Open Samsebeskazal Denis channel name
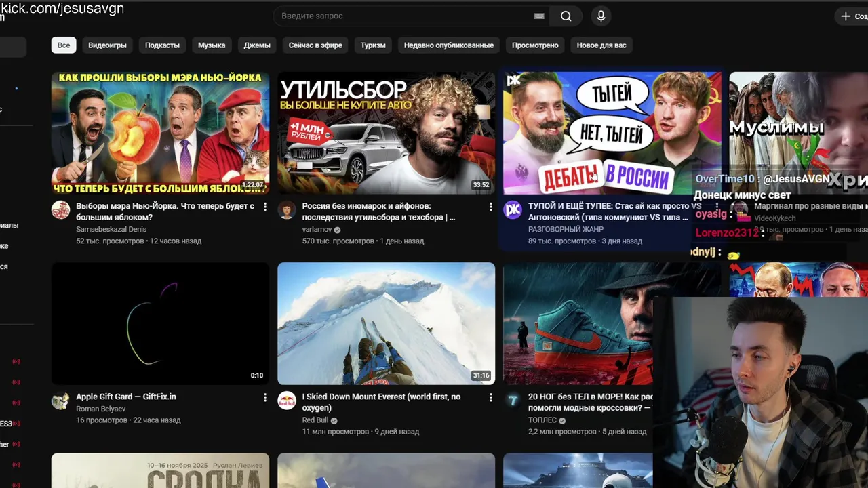This screenshot has height=488, width=868. click(111, 230)
